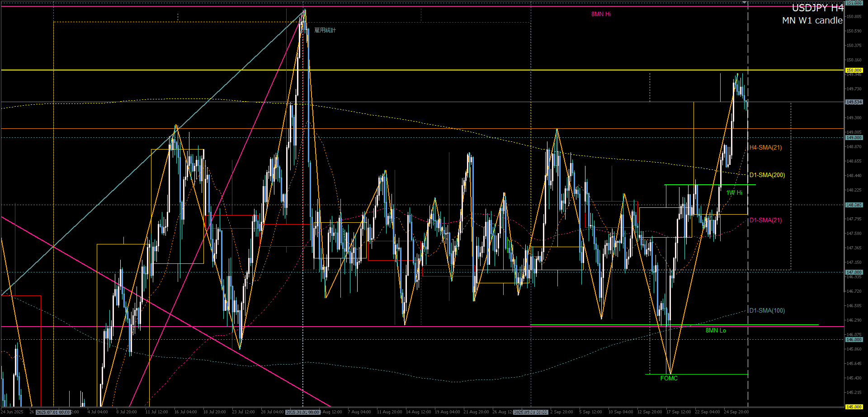Click the FOMC text annotation
The height and width of the screenshot is (417, 868).
tap(669, 379)
